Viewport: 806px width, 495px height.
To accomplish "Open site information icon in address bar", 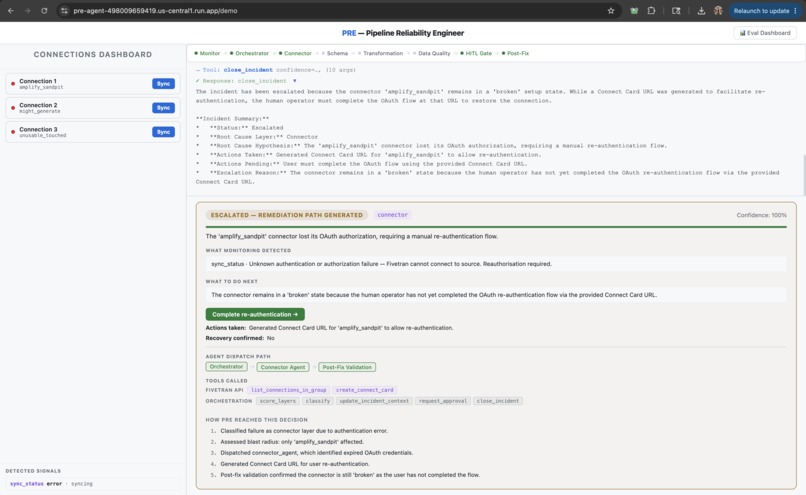I will (64, 11).
